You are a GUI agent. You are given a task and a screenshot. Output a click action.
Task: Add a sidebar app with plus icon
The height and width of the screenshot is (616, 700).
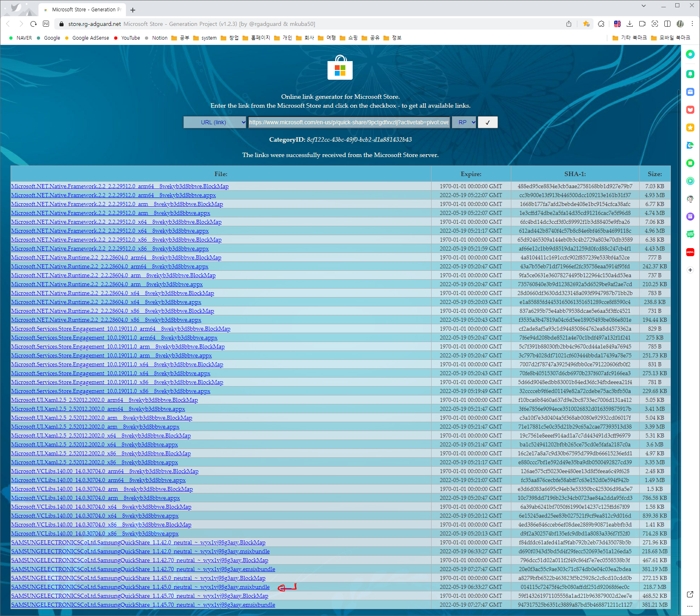coord(690,270)
